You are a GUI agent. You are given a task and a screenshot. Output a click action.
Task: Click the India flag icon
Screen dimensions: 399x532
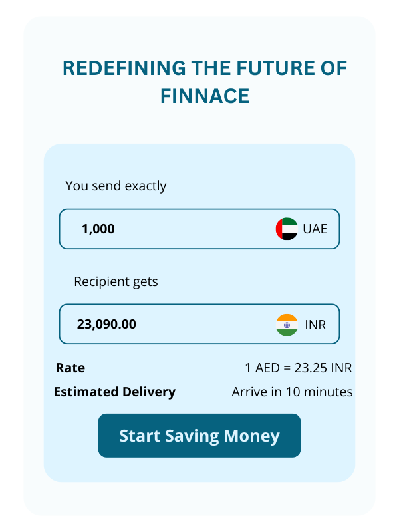[287, 325]
